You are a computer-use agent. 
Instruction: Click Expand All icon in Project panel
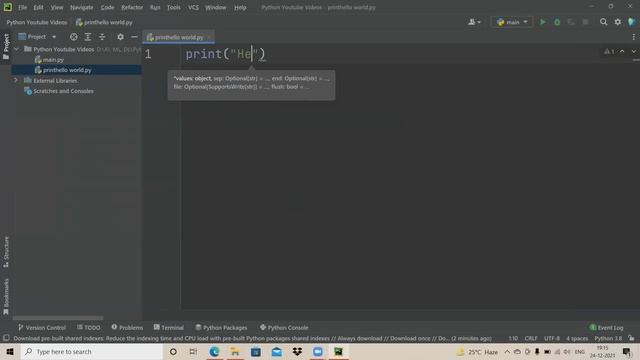88,37
